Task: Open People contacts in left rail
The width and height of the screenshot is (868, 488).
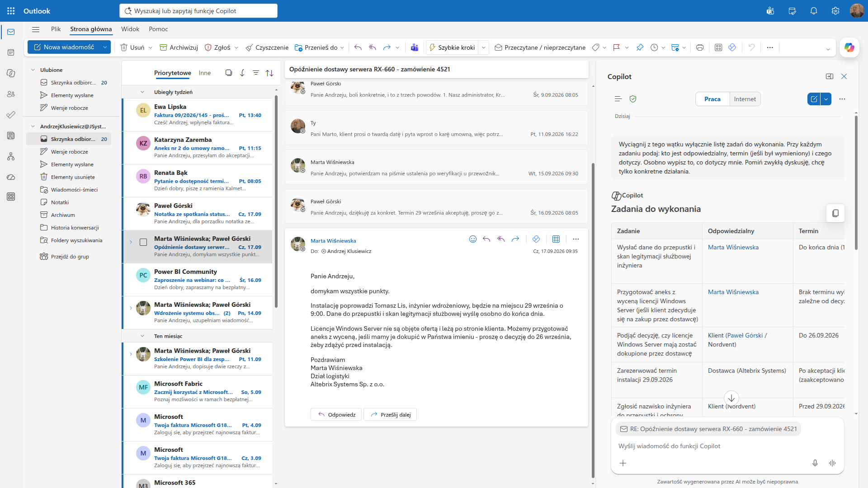Action: 11,94
